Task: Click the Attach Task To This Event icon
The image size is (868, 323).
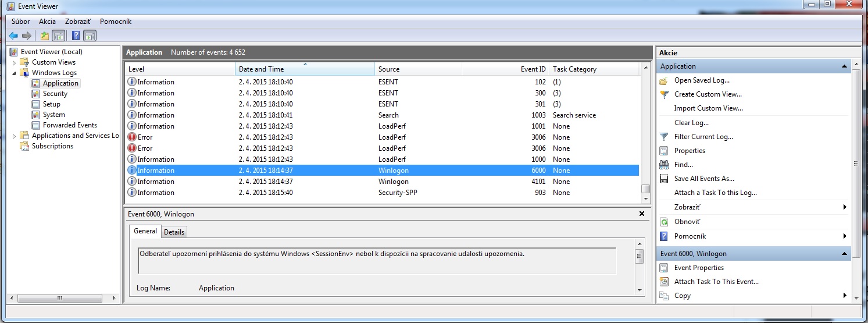Action: coord(665,282)
